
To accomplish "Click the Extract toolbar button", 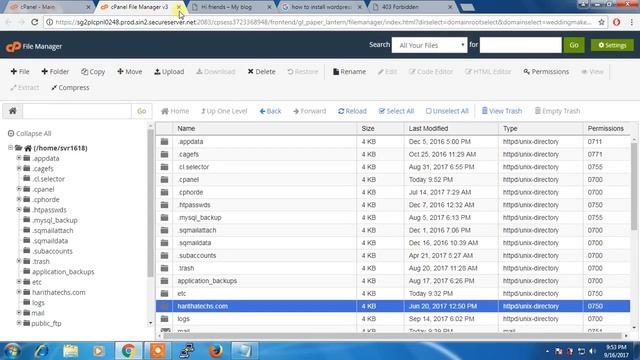I will 25,87.
